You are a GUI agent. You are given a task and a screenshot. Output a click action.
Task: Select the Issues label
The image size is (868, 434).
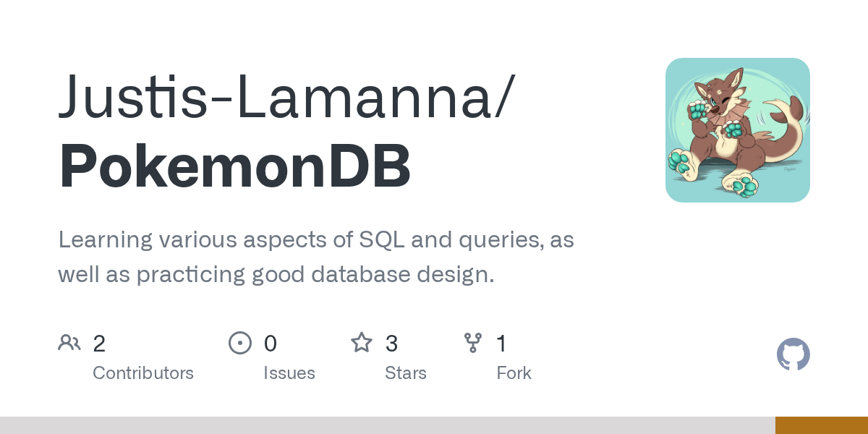pos(289,373)
